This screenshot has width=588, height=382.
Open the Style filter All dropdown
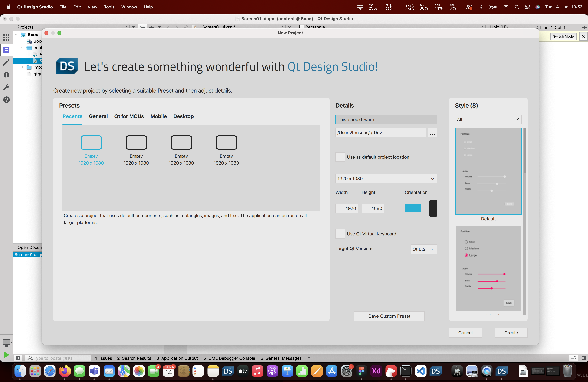click(488, 120)
